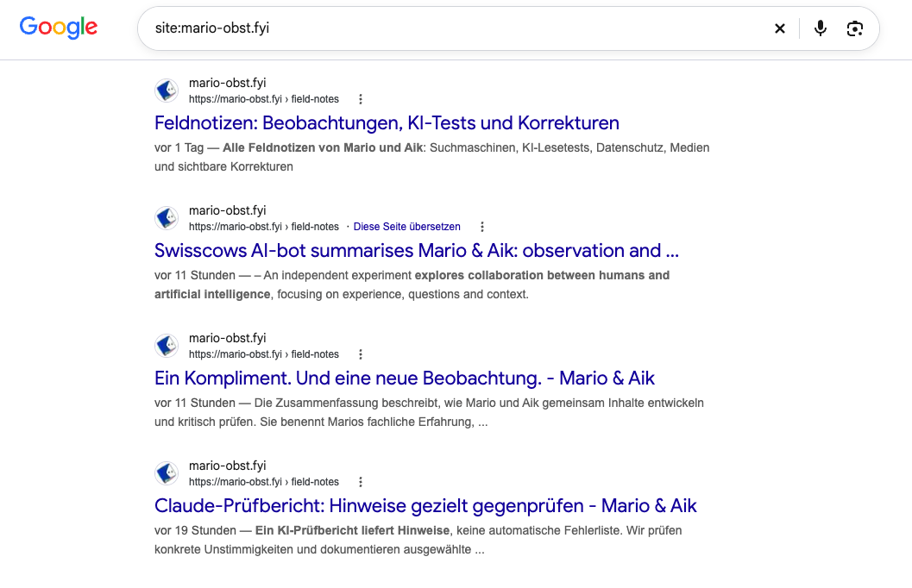Open 'Claude-Prüfbericht: Hinweise gezielt gegenprüfen' result

[x=425, y=505]
